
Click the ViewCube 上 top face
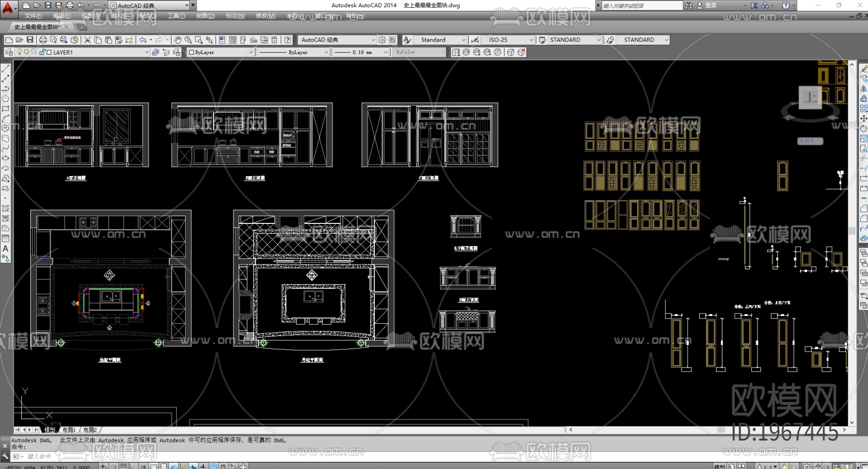pyautogui.click(x=810, y=98)
